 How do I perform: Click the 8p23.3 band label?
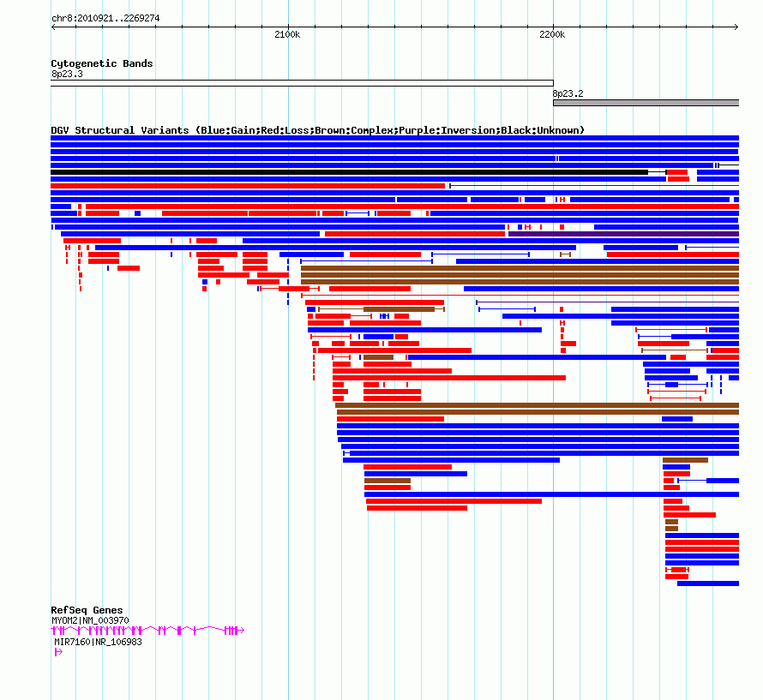(x=67, y=74)
